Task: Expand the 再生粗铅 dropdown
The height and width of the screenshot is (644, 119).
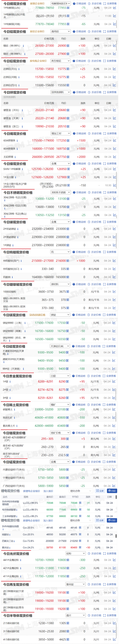Action: (60, 61)
